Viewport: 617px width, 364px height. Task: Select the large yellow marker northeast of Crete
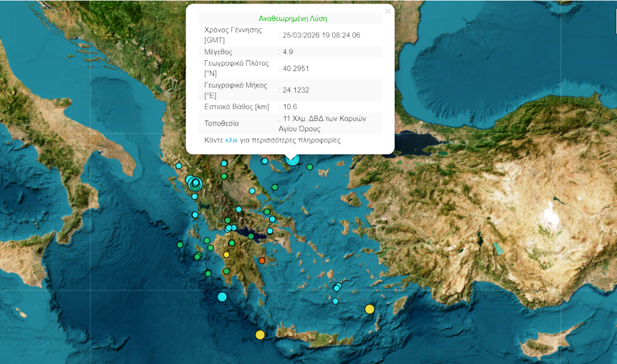pos(369,309)
